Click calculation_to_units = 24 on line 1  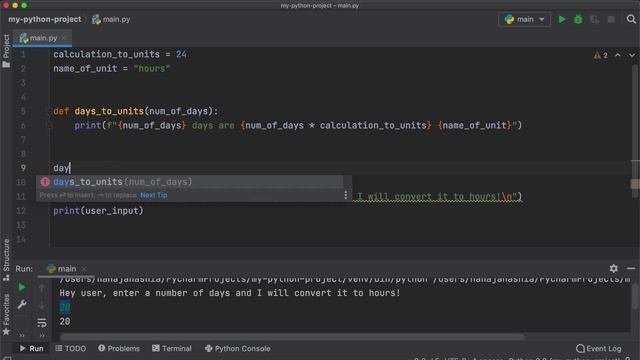pos(120,54)
